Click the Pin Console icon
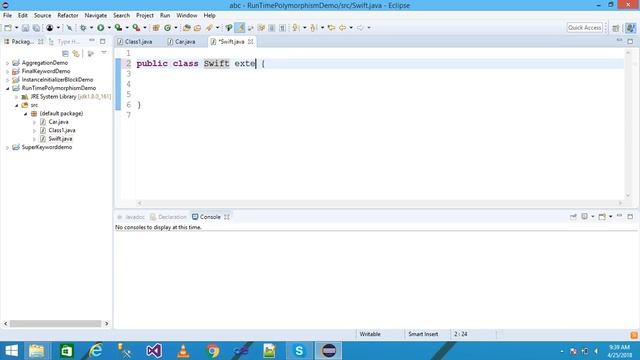 click(573, 217)
